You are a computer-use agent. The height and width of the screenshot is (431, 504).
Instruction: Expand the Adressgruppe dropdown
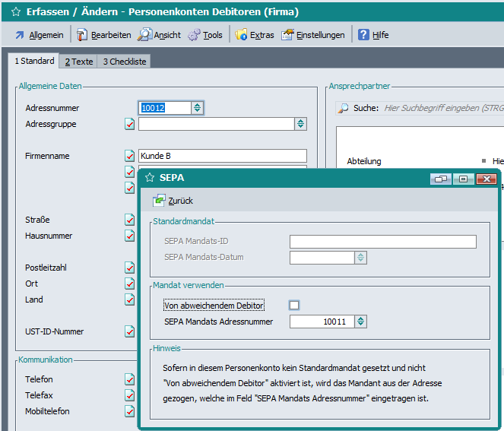click(300, 124)
